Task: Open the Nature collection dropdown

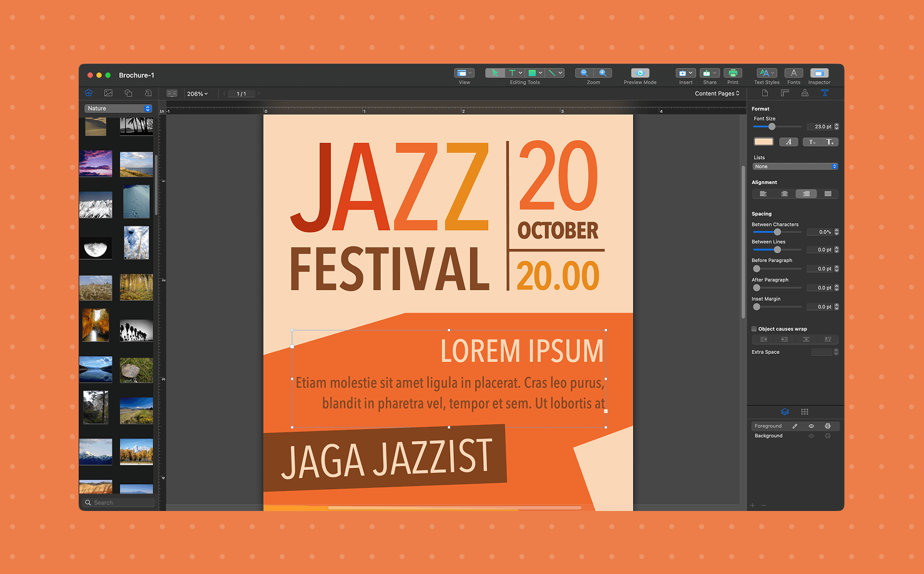Action: click(117, 108)
